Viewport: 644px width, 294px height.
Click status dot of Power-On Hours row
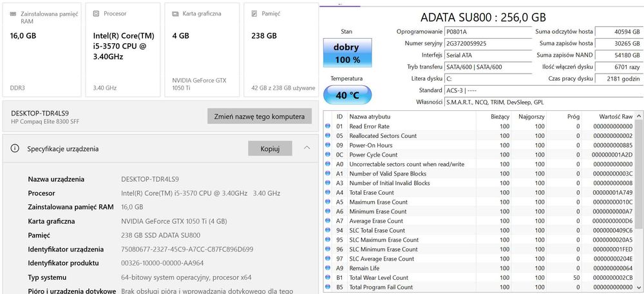(x=328, y=145)
